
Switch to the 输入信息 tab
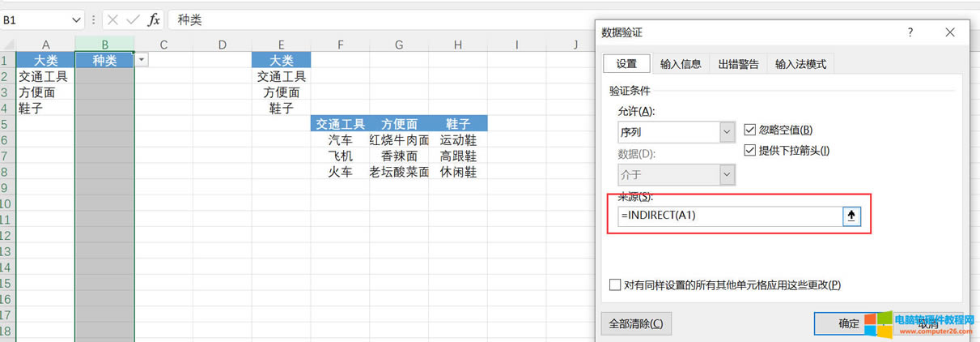click(x=681, y=64)
